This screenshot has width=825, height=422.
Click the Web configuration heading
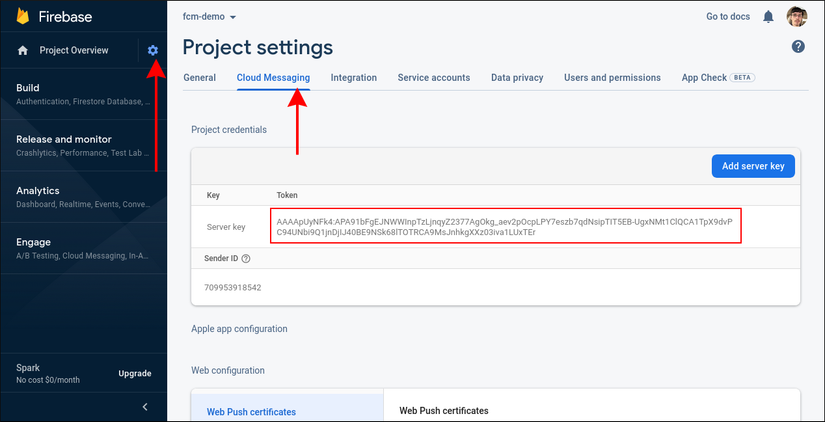click(228, 370)
